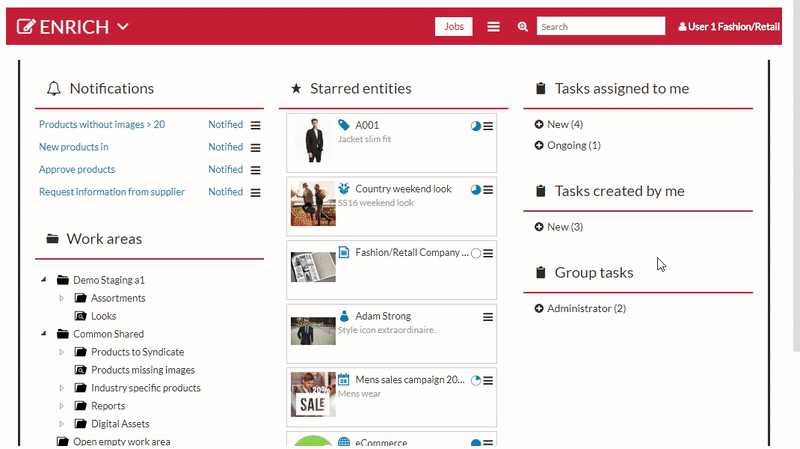Open 'Approve products' notification

coord(77,169)
